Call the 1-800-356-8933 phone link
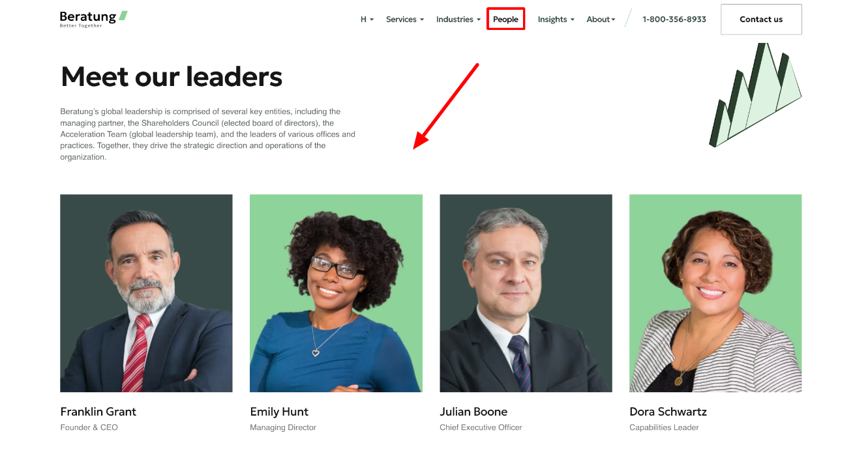Viewport: 868px width, 456px height. coord(674,20)
